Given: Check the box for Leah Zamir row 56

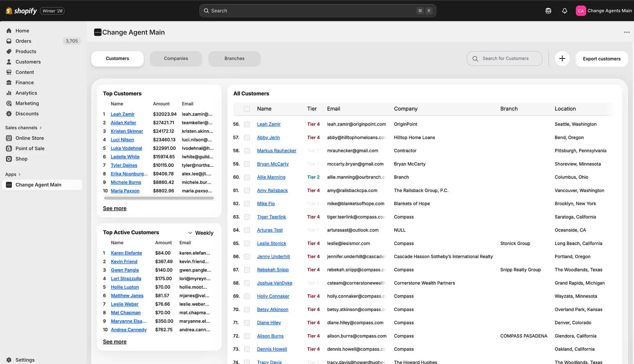Looking at the screenshot, I should [247, 124].
